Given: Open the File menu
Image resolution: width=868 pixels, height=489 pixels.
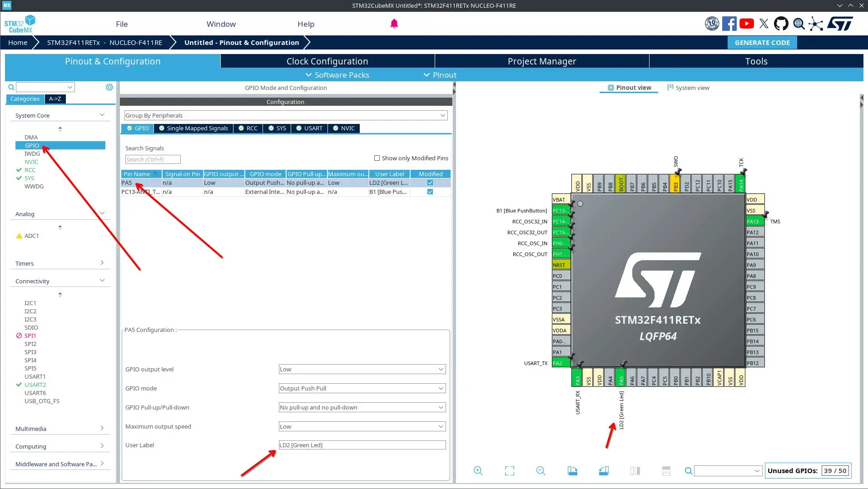Looking at the screenshot, I should [x=122, y=24].
